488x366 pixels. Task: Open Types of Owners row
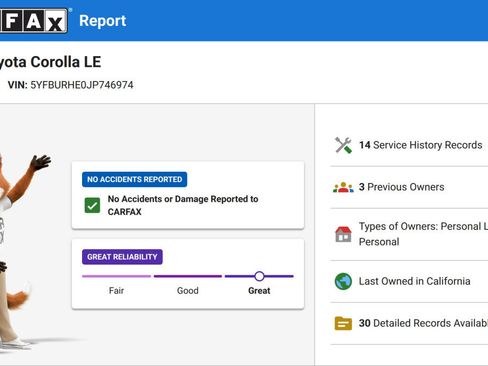pyautogui.click(x=409, y=234)
